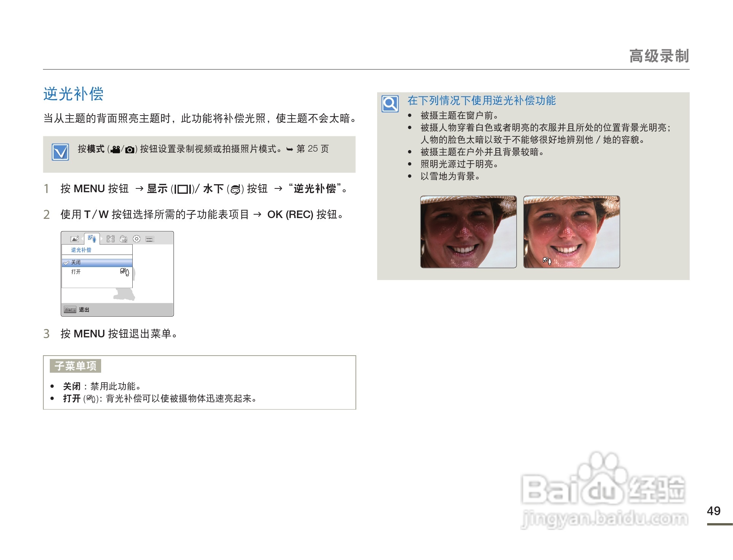Select the 打开 option in menu
Image resolution: width=733 pixels, height=560 pixels.
click(x=97, y=272)
